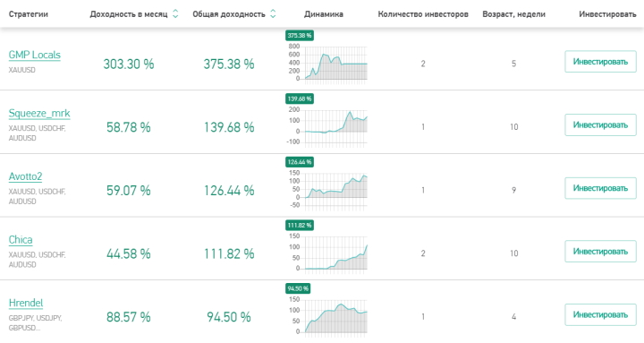Open the Avotto2 strategy link

tap(25, 176)
